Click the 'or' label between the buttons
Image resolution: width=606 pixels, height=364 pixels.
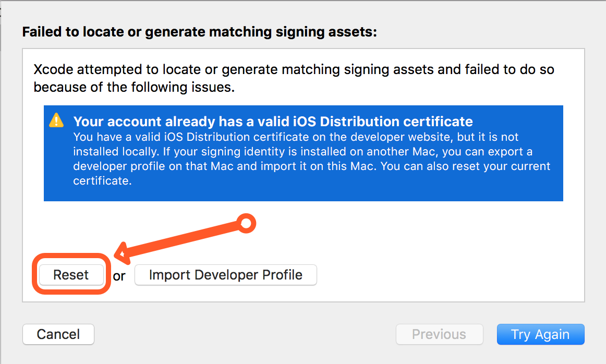point(119,276)
